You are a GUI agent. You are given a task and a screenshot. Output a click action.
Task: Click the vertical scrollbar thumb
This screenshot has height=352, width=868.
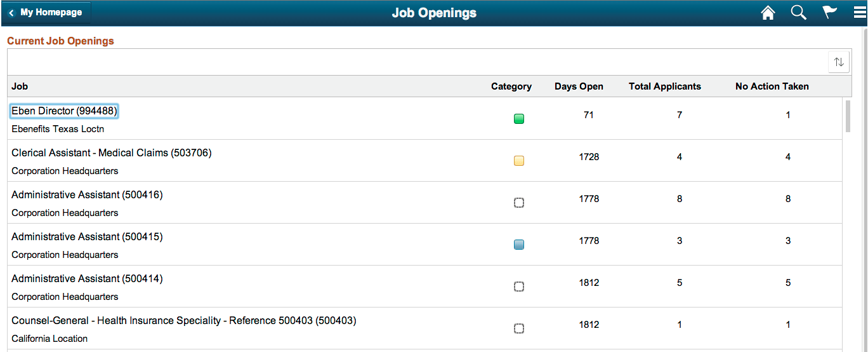point(848,116)
